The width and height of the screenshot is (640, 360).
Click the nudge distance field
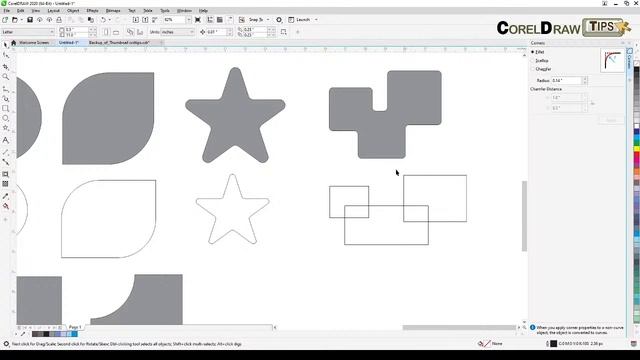[x=216, y=32]
